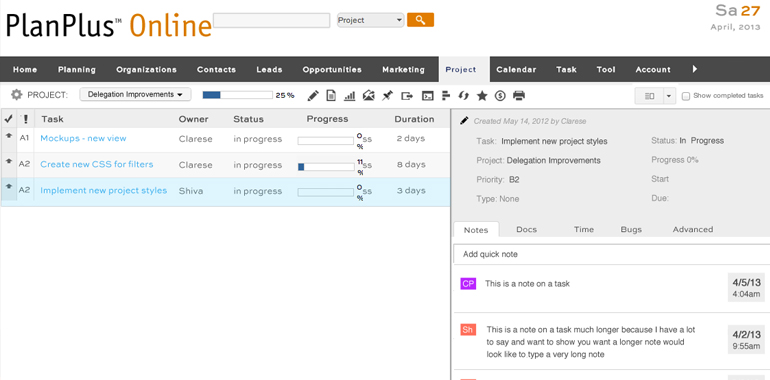The image size is (770, 380).
Task: Open the Gantt bars icon
Action: click(446, 96)
